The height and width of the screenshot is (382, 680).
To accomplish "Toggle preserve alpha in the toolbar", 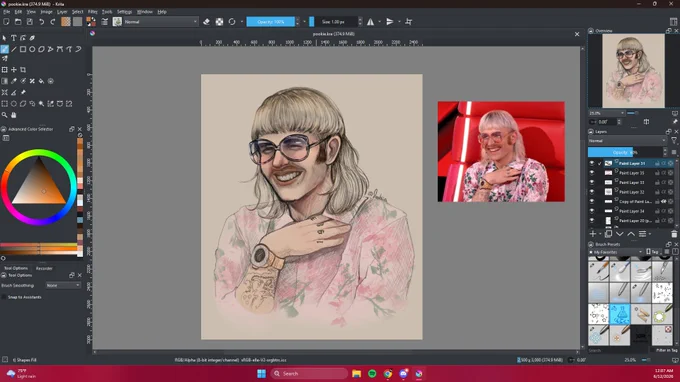I will click(x=219, y=22).
